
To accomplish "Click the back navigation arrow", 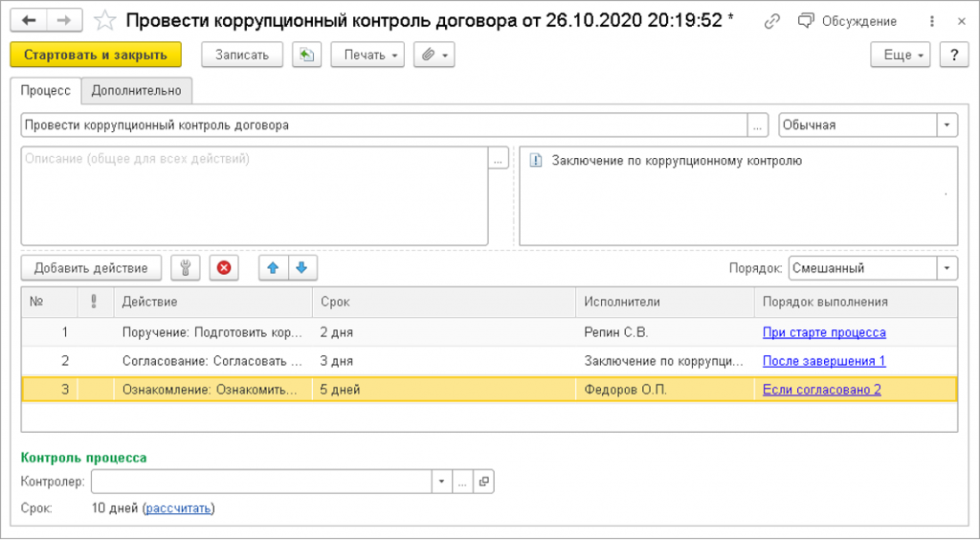I will point(29,20).
